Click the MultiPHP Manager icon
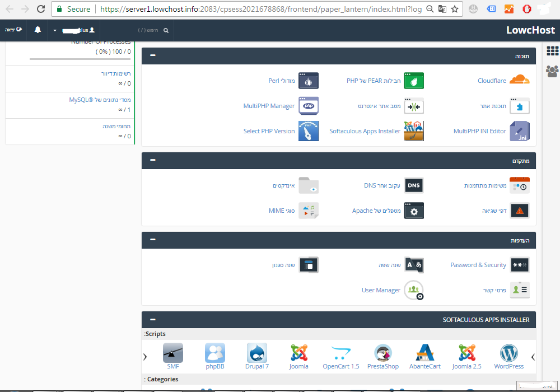Screen dimensions: 560x392 coord(309,106)
